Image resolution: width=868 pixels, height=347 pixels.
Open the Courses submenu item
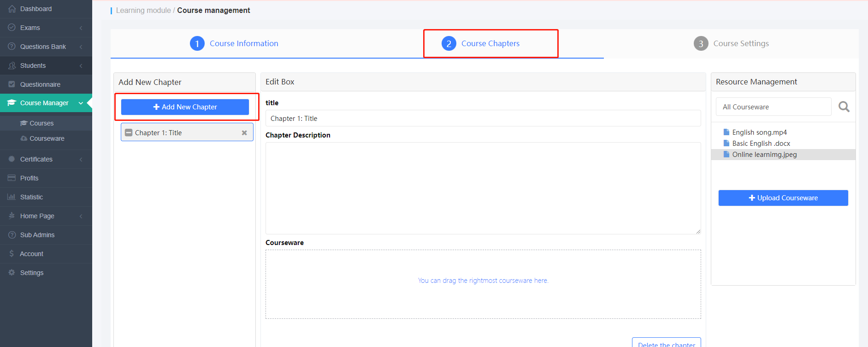pos(46,123)
